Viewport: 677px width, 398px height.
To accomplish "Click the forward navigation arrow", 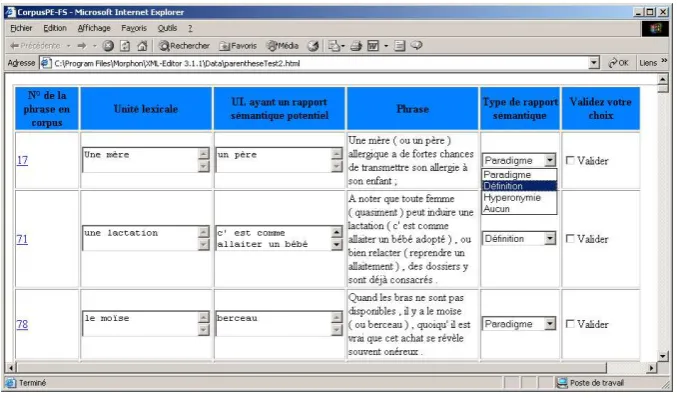I will [x=82, y=45].
